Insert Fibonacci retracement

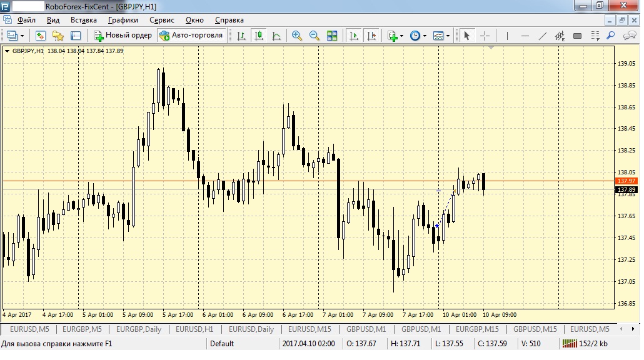pos(595,36)
